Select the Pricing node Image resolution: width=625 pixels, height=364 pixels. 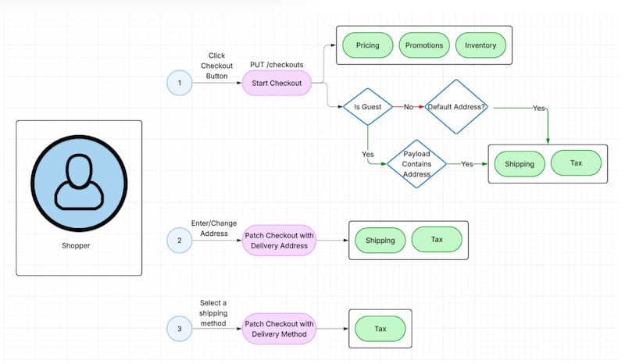367,45
